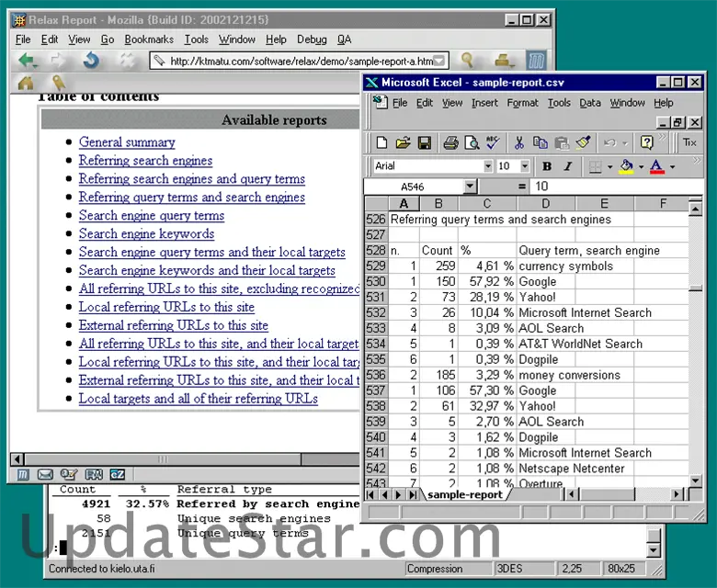Click the Back arrow in Mozilla
Viewport: 717px width, 588px height.
[28, 60]
